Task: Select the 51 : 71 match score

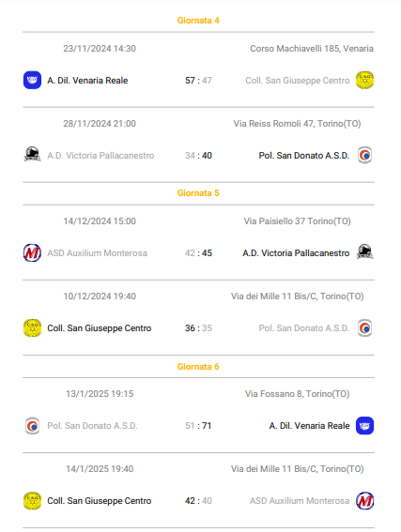Action: tap(198, 426)
